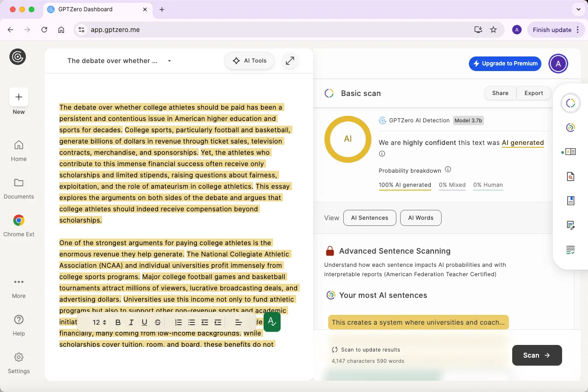Click the GPTZero logo in the sidebar

click(x=18, y=57)
